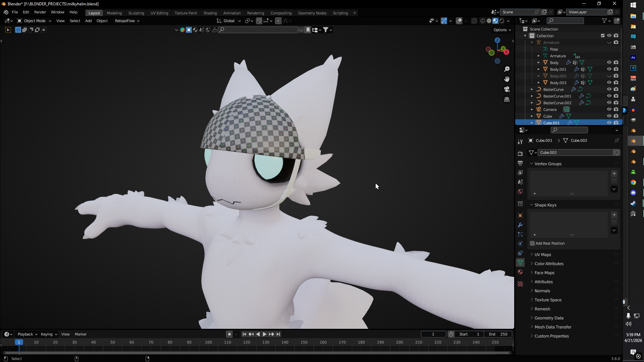Click the pan hand viewport gizmo
The width and height of the screenshot is (644, 362).
pos(507,79)
